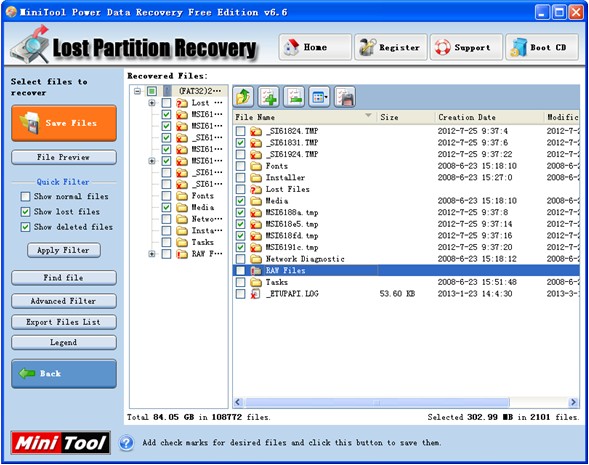Click the File Name column sort arrow
This screenshot has width=589, height=465.
coord(368,115)
